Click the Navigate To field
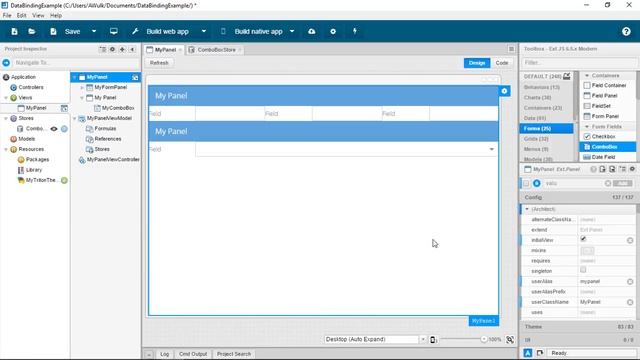This screenshot has width=640, height=360. pyautogui.click(x=76, y=63)
